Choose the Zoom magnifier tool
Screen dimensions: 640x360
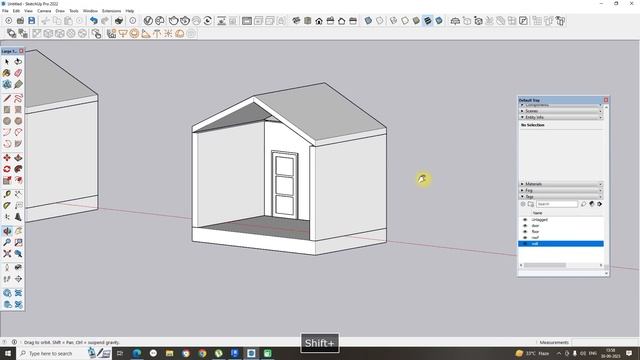tap(7, 242)
